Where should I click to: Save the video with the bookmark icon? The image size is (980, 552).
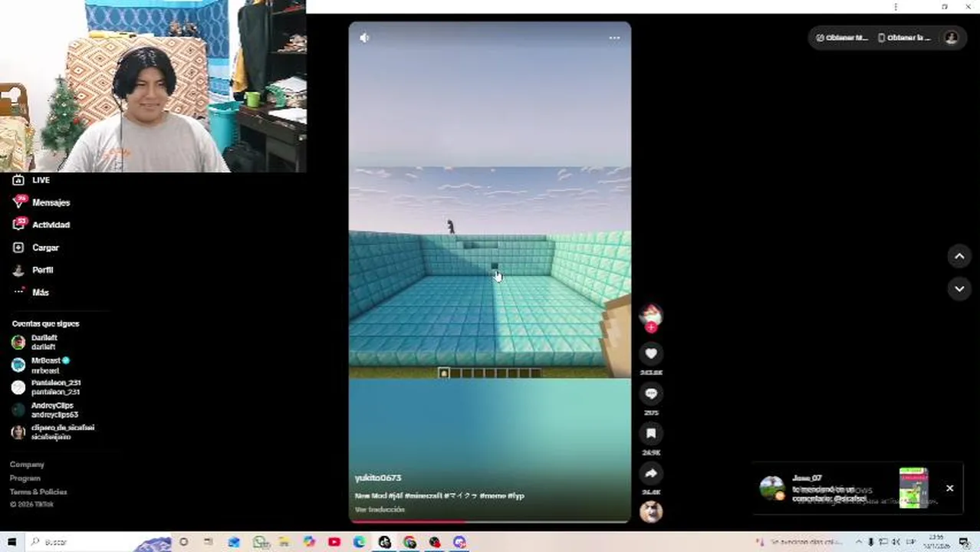tap(651, 433)
